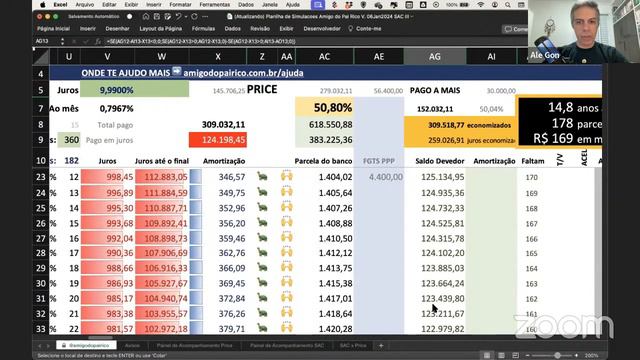Image resolution: width=640 pixels, height=360 pixels.
Task: Go to the next sheet tab with the right arrow
Action: coord(48,346)
